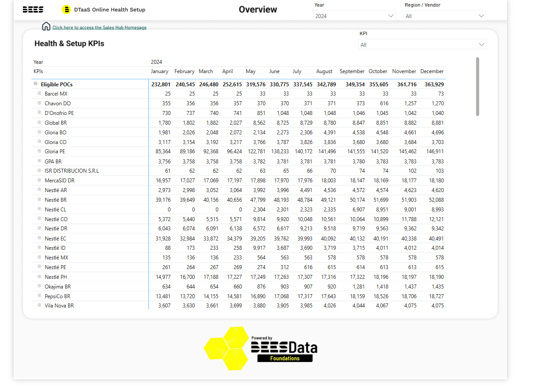
Task: Expand the Nestlé AR row
Action: [x=39, y=190]
